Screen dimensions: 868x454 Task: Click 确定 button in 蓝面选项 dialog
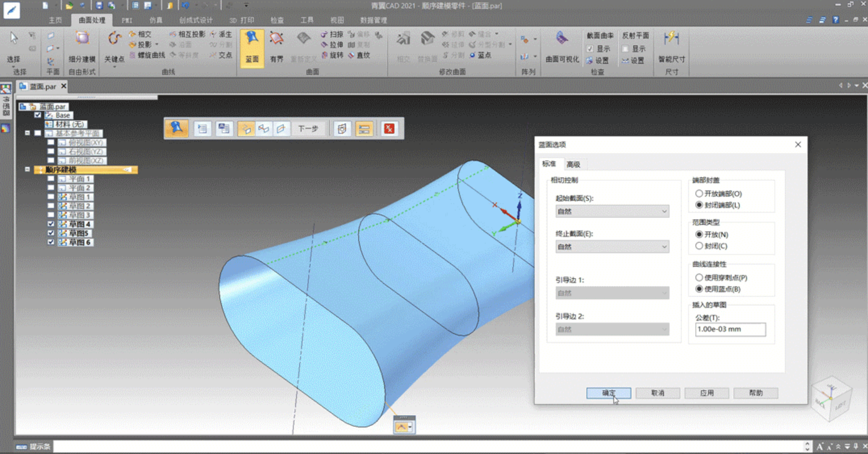pos(609,393)
